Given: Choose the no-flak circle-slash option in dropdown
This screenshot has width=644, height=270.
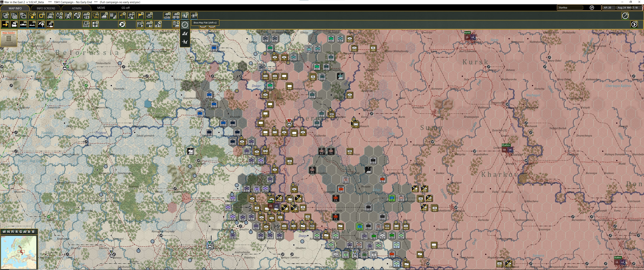Looking at the screenshot, I should [x=185, y=25].
